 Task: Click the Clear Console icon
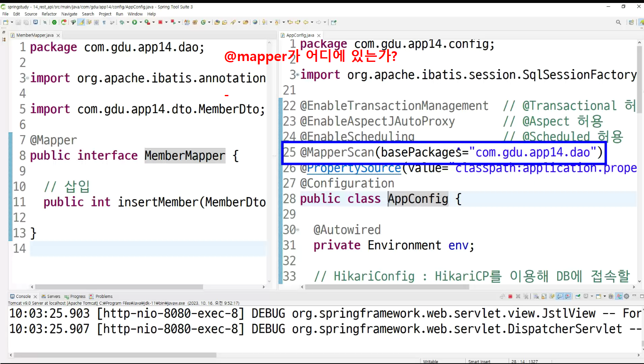tap(536, 296)
